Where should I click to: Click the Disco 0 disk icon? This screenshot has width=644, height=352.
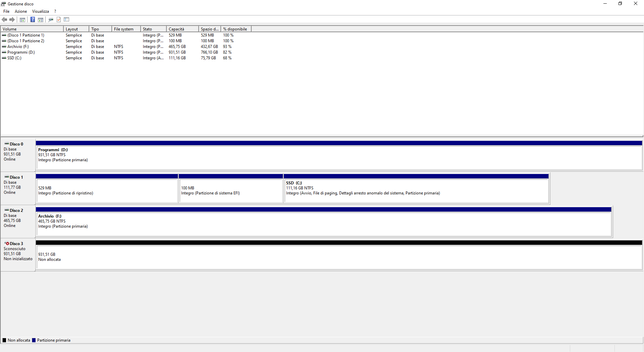[x=7, y=144]
